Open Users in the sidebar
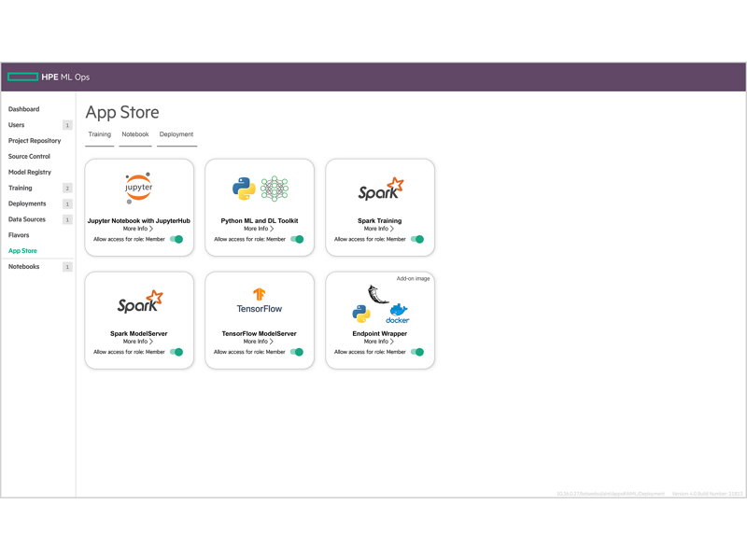The image size is (747, 560). 16,125
